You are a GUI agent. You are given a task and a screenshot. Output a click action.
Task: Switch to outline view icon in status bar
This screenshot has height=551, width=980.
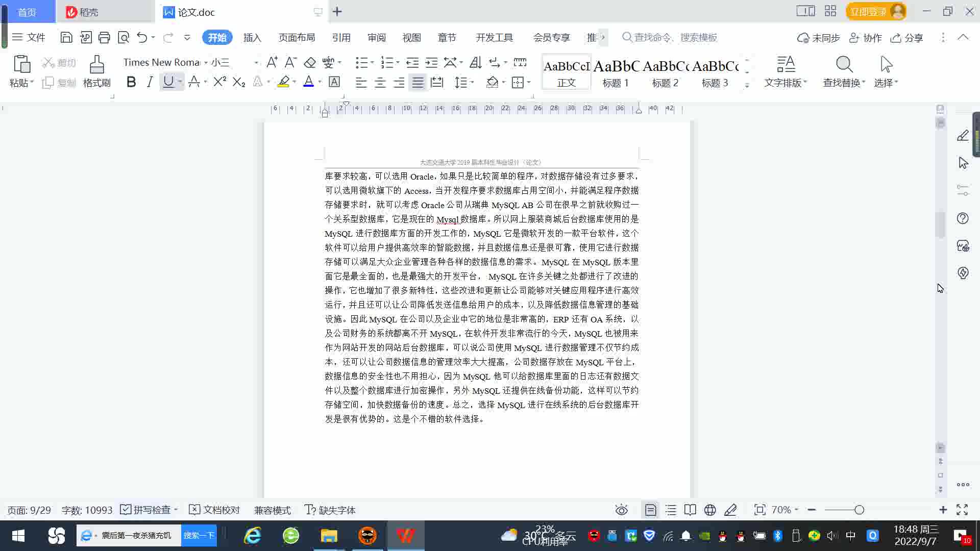pos(671,510)
